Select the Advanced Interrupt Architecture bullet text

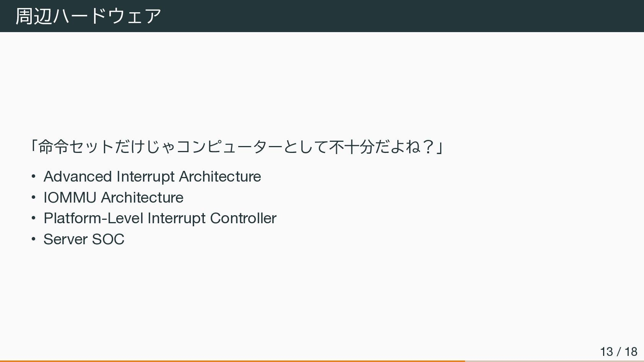pos(152,177)
